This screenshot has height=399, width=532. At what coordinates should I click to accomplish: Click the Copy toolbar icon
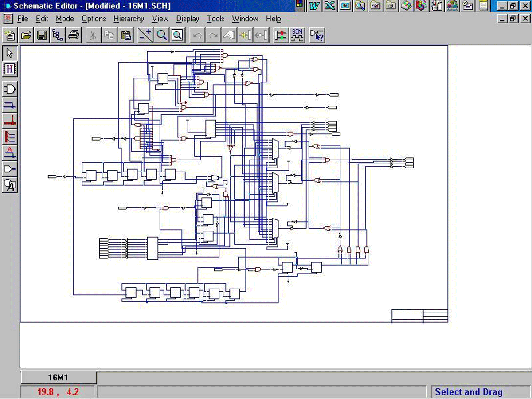(x=110, y=35)
